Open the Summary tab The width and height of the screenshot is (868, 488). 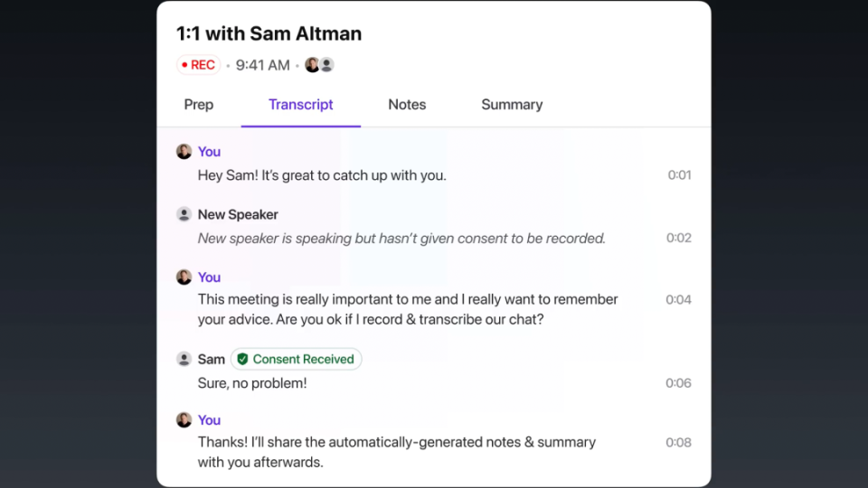coord(512,105)
